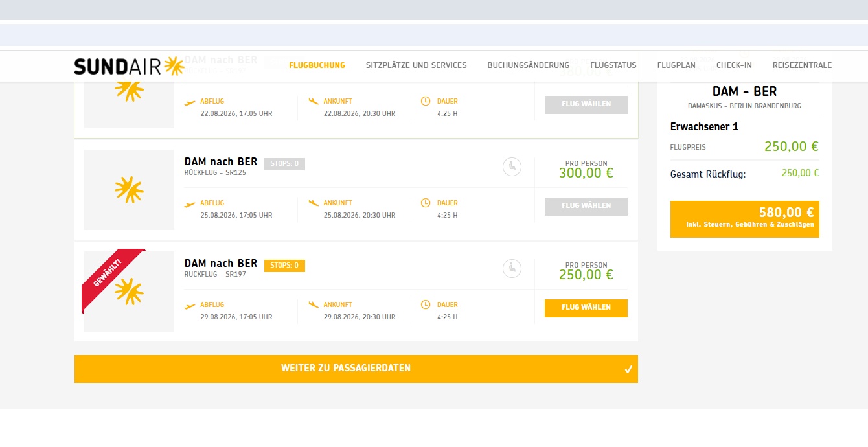Click Stops: 0 badge on SR197
Screen dimensions: 868x447
(284, 266)
